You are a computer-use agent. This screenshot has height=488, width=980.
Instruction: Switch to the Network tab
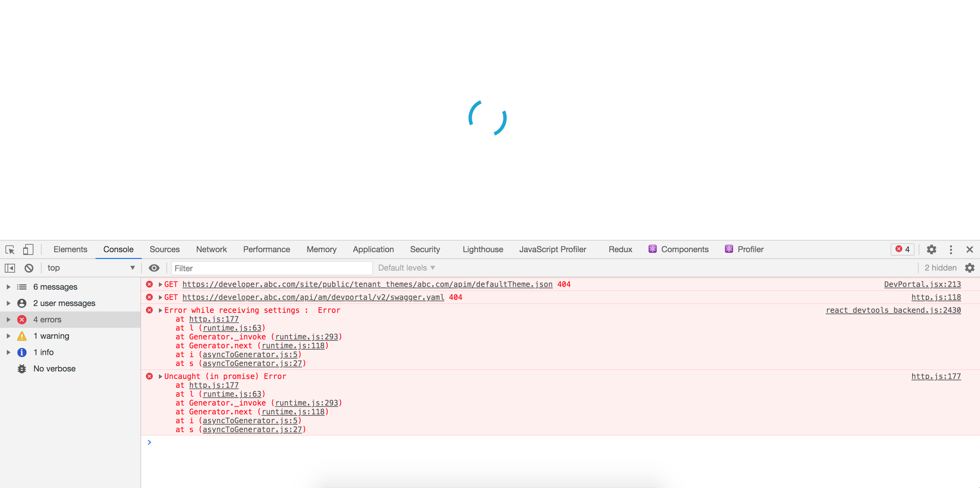pos(211,249)
